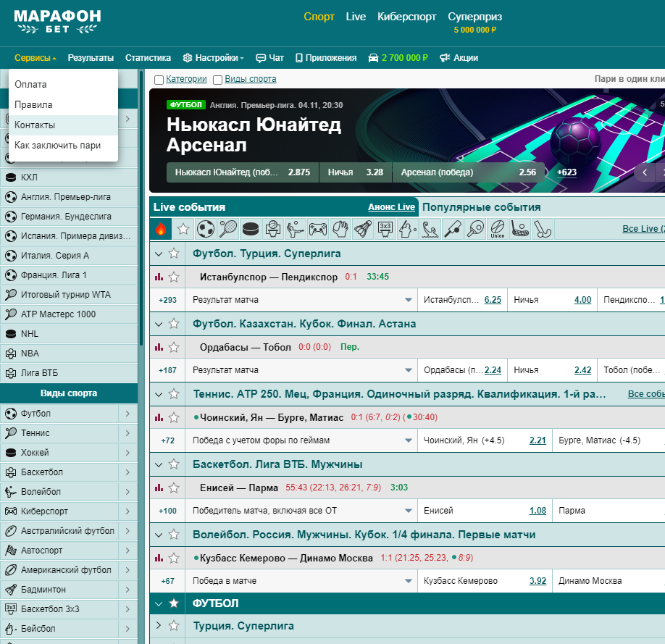Select the fire Popular live filter icon
Image resolution: width=665 pixels, height=644 pixels.
pos(161,229)
